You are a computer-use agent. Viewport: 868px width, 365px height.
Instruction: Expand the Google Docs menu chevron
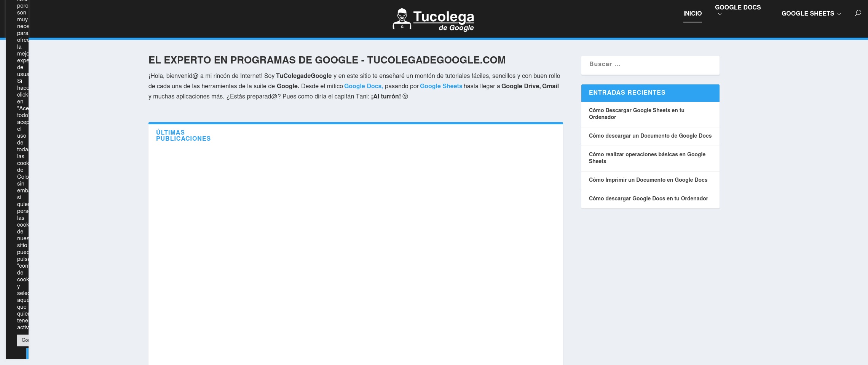coord(720,14)
